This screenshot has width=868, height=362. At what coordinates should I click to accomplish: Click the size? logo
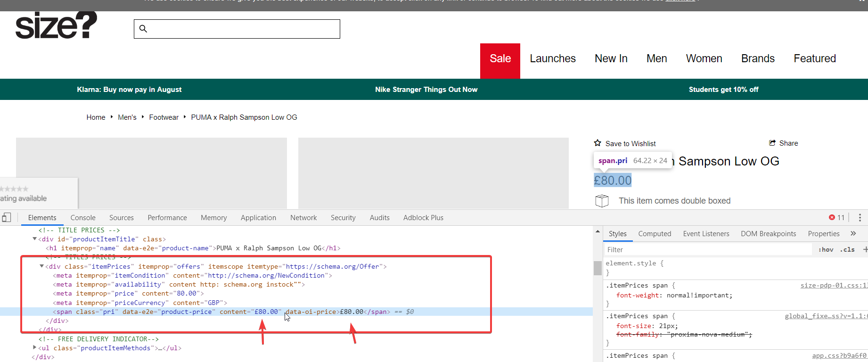point(56,25)
